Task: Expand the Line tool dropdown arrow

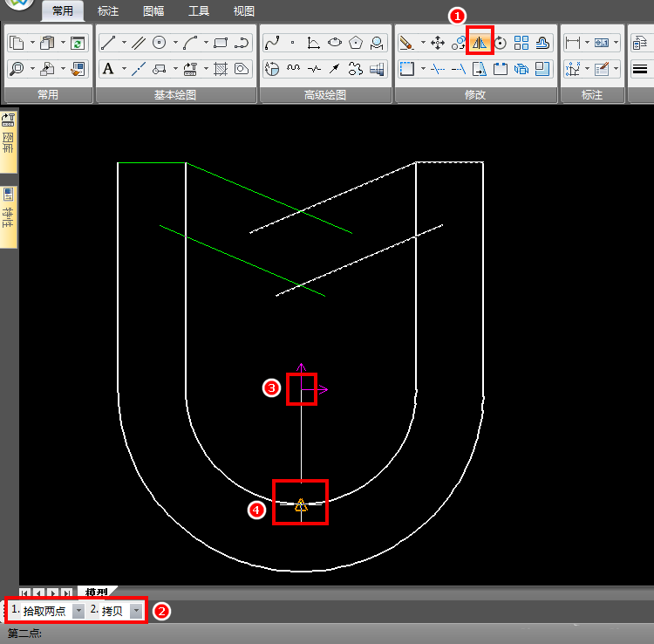Action: 124,42
